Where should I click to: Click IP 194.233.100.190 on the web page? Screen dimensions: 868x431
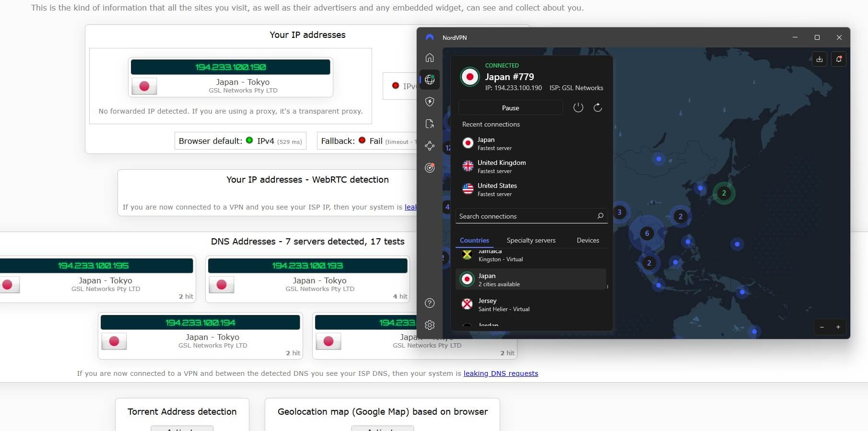click(231, 67)
